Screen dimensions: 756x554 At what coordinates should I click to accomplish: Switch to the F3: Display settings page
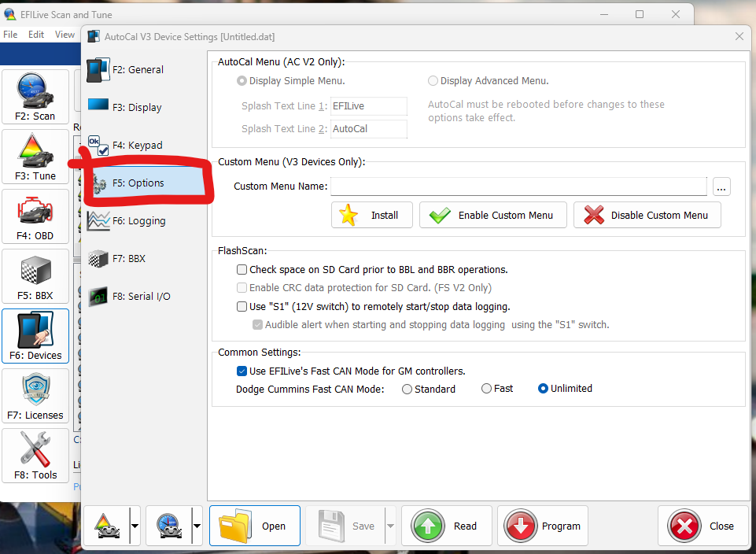tap(145, 108)
